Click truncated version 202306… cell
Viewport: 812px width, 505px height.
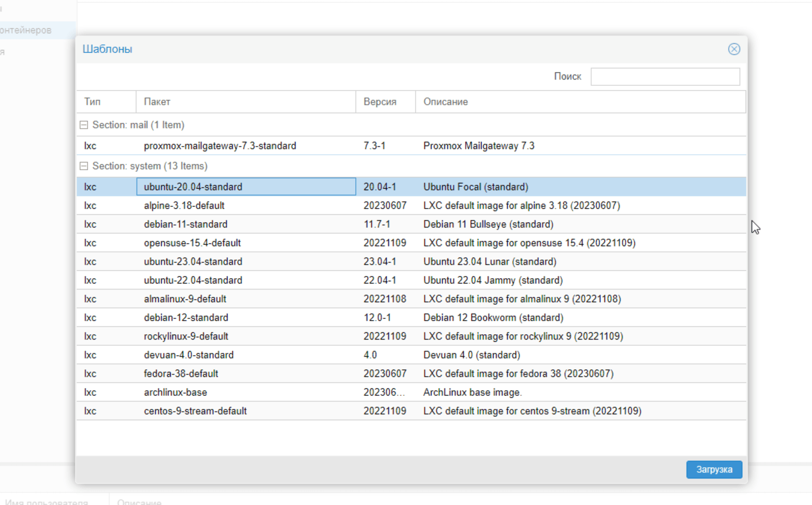[x=386, y=392]
